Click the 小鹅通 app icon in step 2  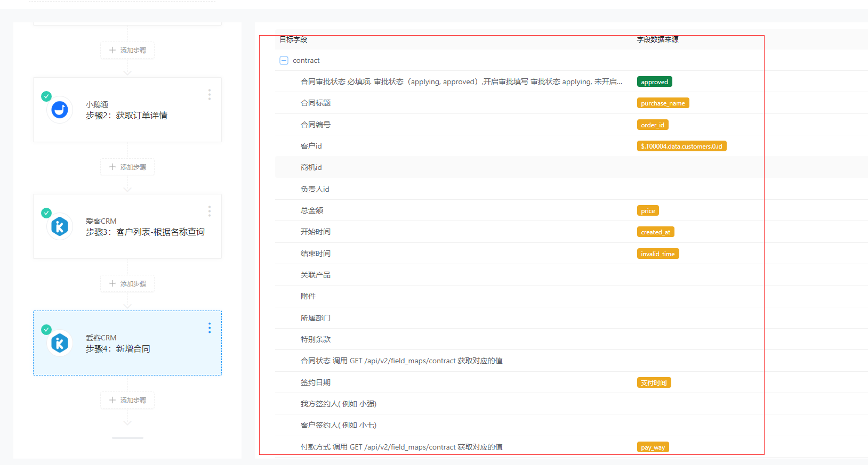point(60,110)
